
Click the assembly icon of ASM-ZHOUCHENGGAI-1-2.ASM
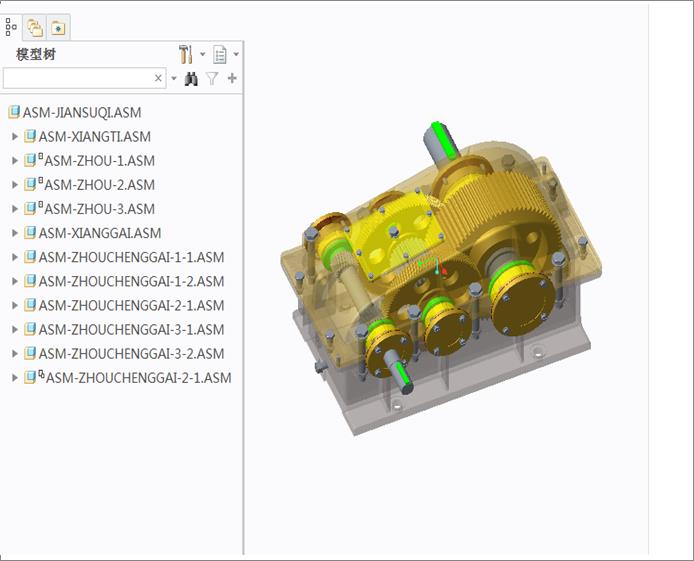[x=30, y=280]
